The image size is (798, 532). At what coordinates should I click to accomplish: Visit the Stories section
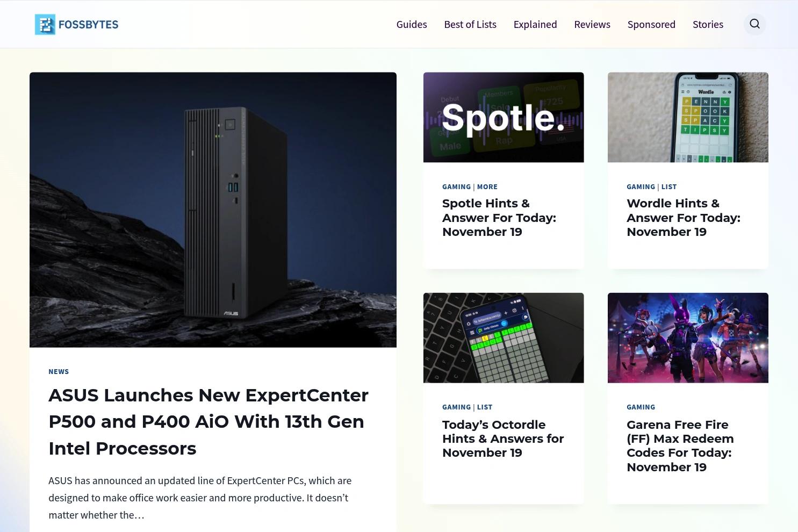[708, 24]
